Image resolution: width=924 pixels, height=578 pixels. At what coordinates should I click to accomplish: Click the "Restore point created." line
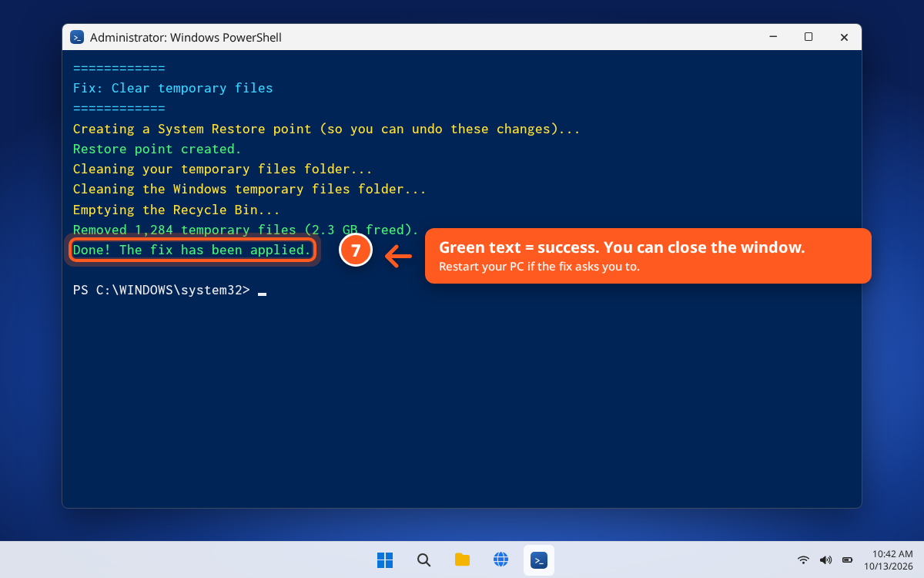(157, 149)
